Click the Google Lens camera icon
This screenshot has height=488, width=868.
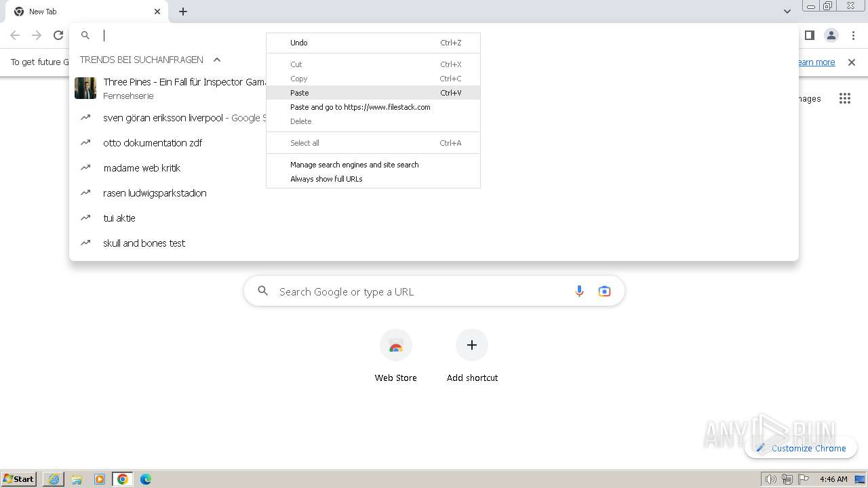(604, 291)
